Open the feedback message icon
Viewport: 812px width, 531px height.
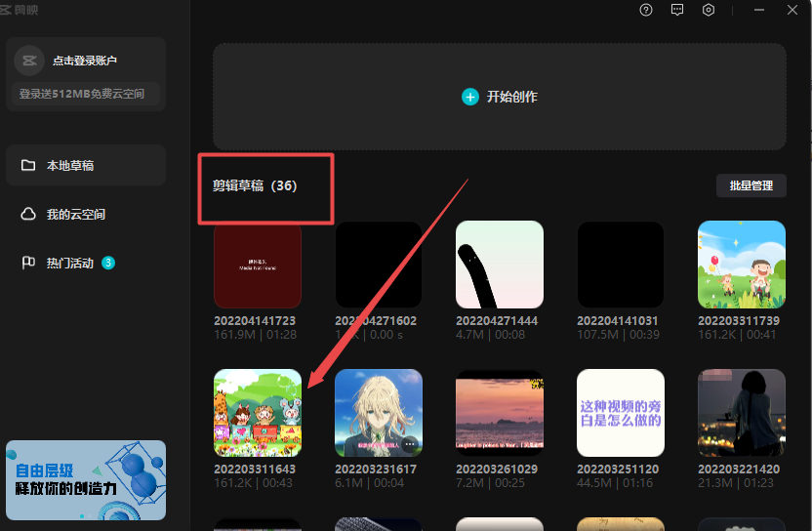point(677,10)
